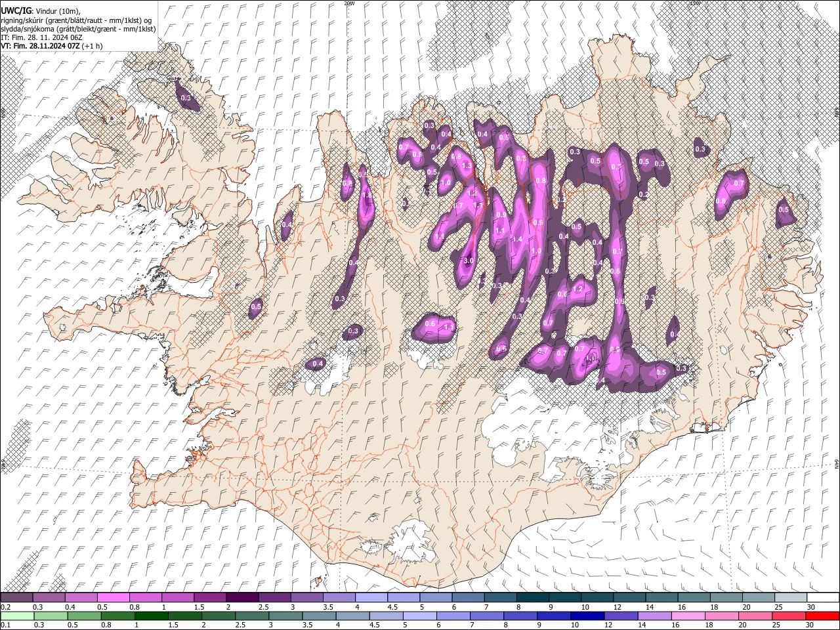
Task: Click the palest green lower legend swatch for 0.1–0.3
Action: tap(17, 616)
